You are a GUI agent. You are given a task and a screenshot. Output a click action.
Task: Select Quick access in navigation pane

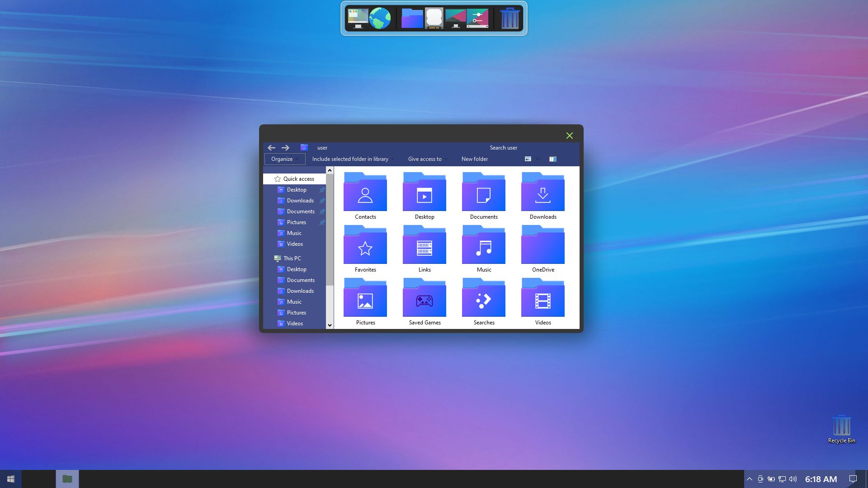click(x=298, y=179)
